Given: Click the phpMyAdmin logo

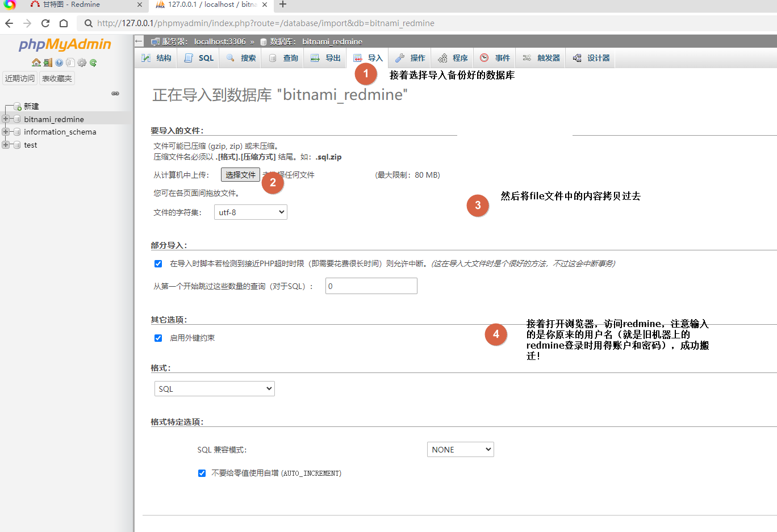Looking at the screenshot, I should tap(65, 44).
